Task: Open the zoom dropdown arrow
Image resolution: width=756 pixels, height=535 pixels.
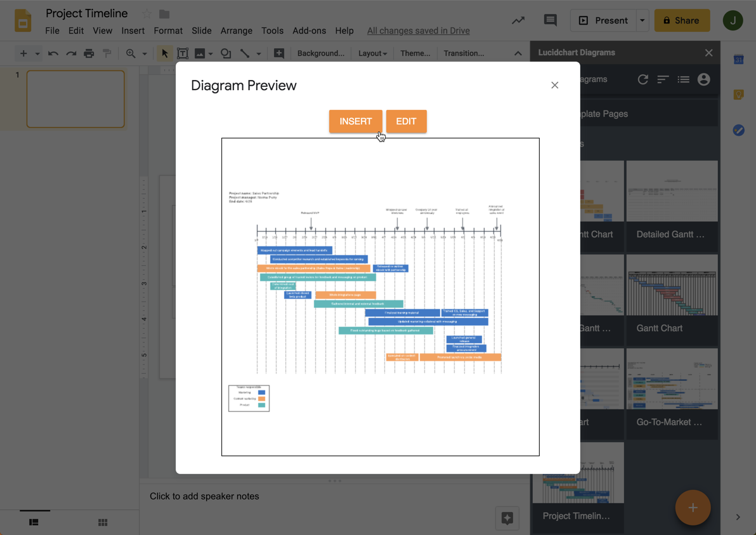Action: 145,53
